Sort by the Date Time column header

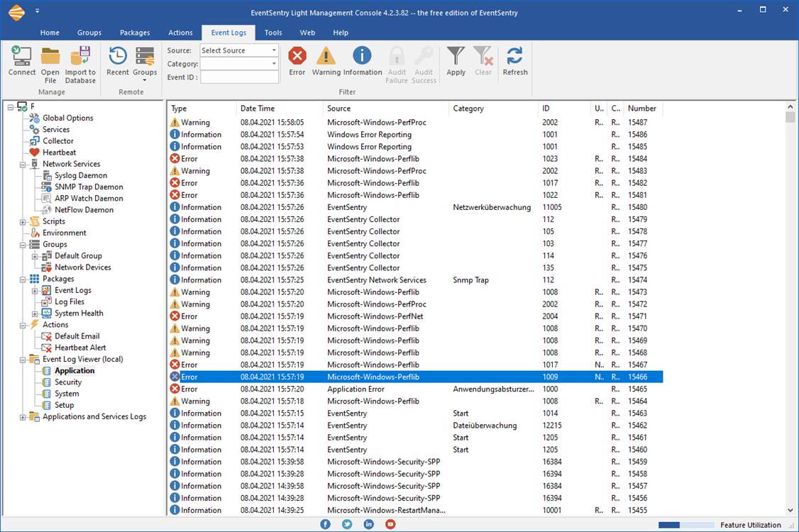[280, 109]
